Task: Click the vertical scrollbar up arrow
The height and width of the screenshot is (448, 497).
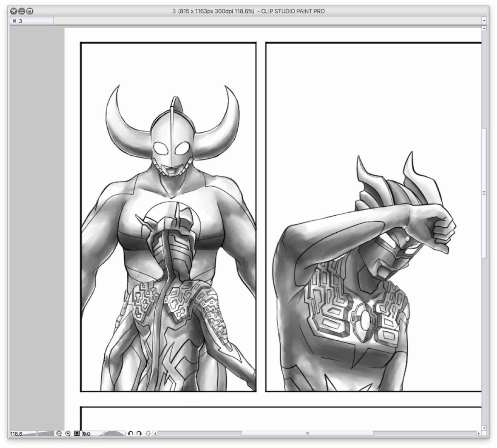Action: [x=485, y=28]
